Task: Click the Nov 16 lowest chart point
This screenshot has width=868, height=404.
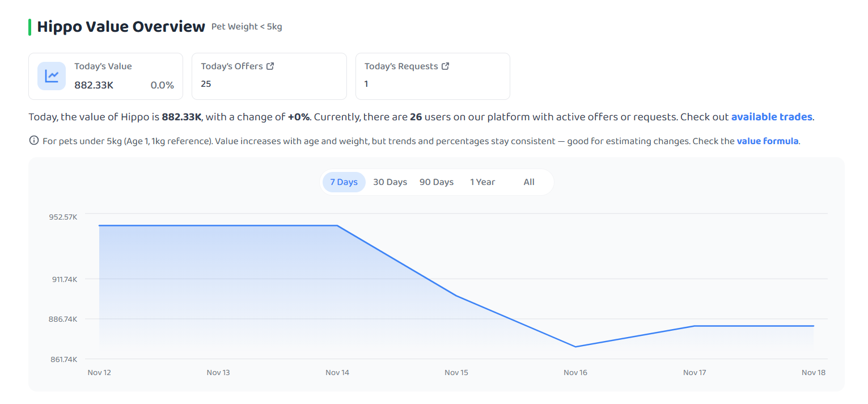Action: [575, 347]
